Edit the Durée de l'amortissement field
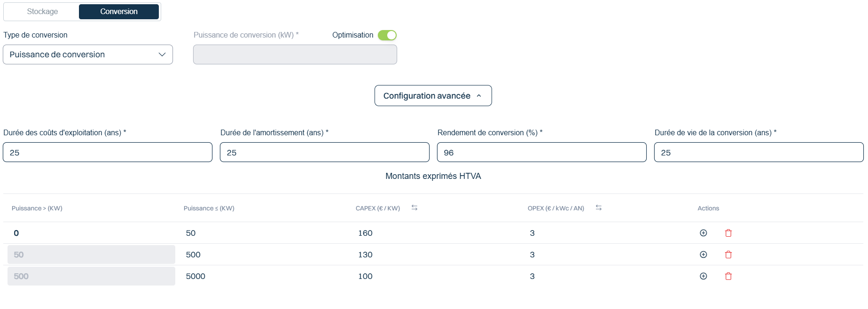Image resolution: width=868 pixels, height=309 pixels. (x=324, y=152)
